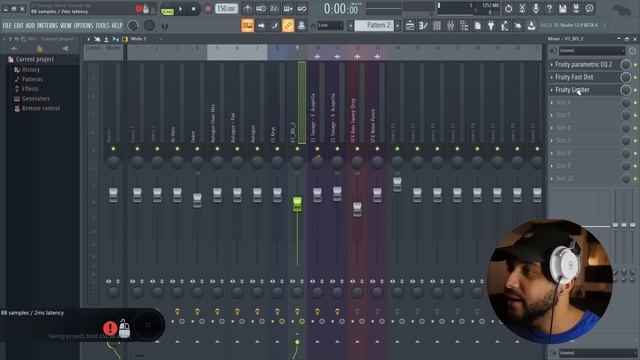Select Remote control in the browser tree
The height and width of the screenshot is (360, 640).
click(41, 109)
